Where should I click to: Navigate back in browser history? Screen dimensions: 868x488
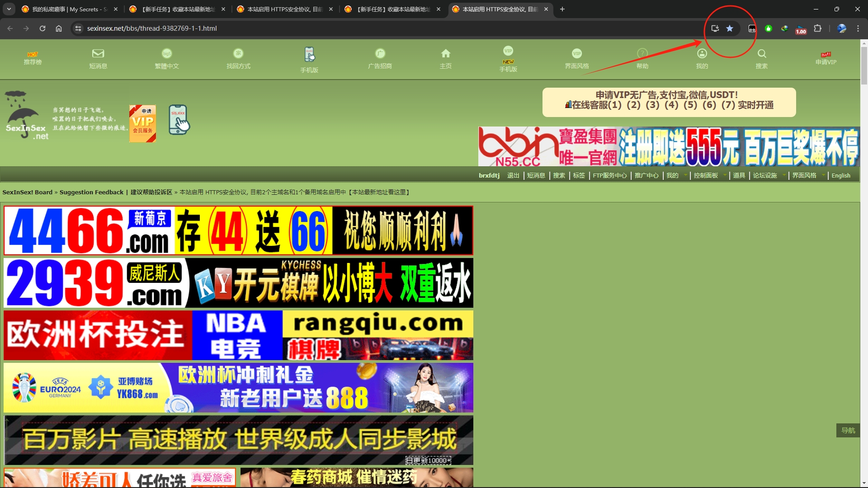[10, 28]
